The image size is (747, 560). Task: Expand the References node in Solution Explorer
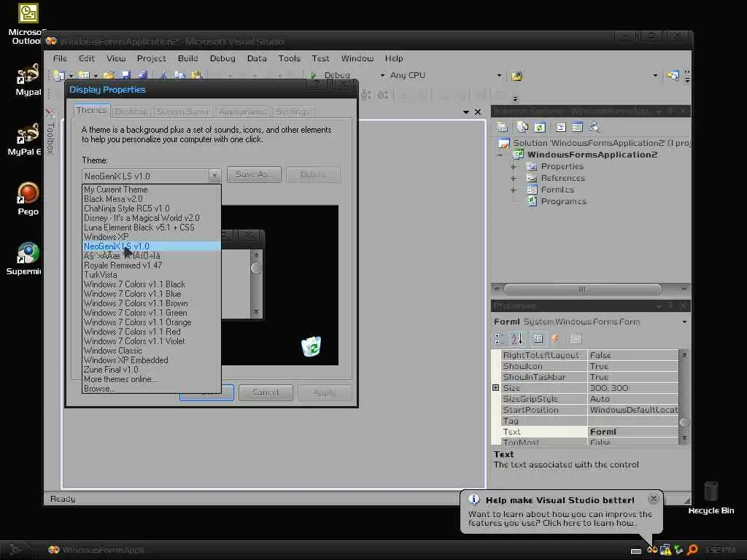(514, 178)
